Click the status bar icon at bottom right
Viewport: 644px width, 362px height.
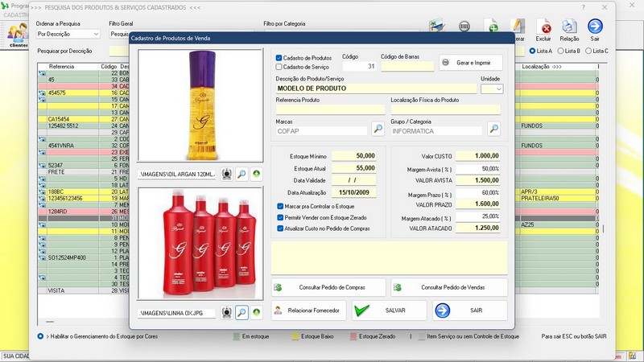pyautogui.click(x=632, y=356)
